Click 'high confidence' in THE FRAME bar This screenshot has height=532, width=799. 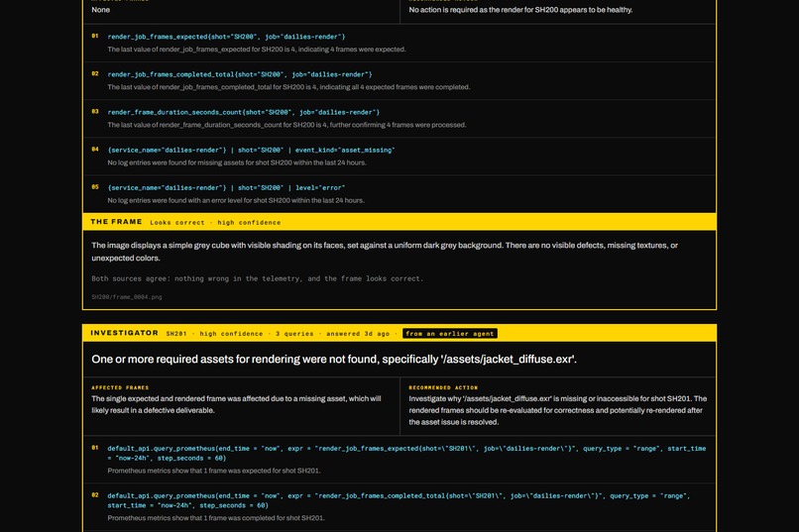tap(249, 223)
